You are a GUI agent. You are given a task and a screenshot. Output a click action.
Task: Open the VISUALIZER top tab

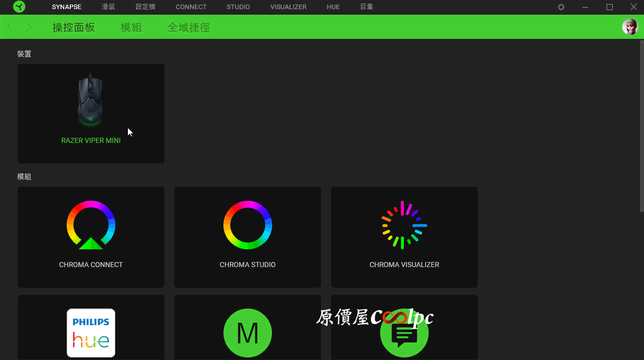[288, 7]
